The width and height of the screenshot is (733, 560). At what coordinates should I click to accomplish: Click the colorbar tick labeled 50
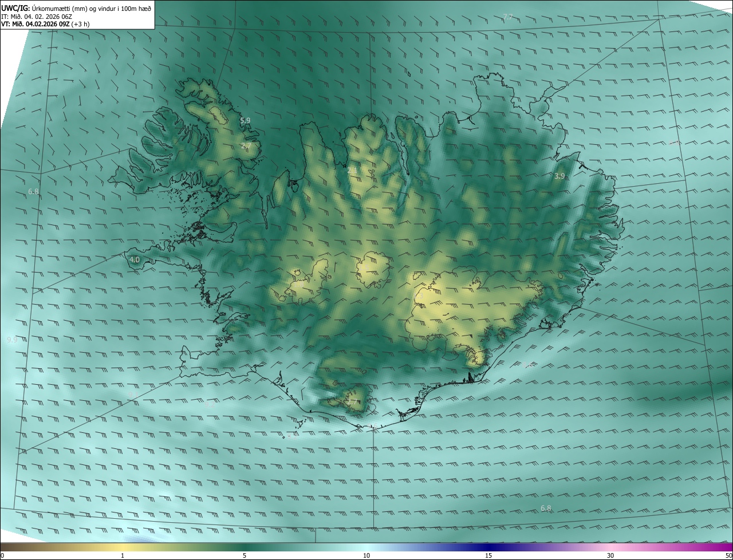[728, 555]
